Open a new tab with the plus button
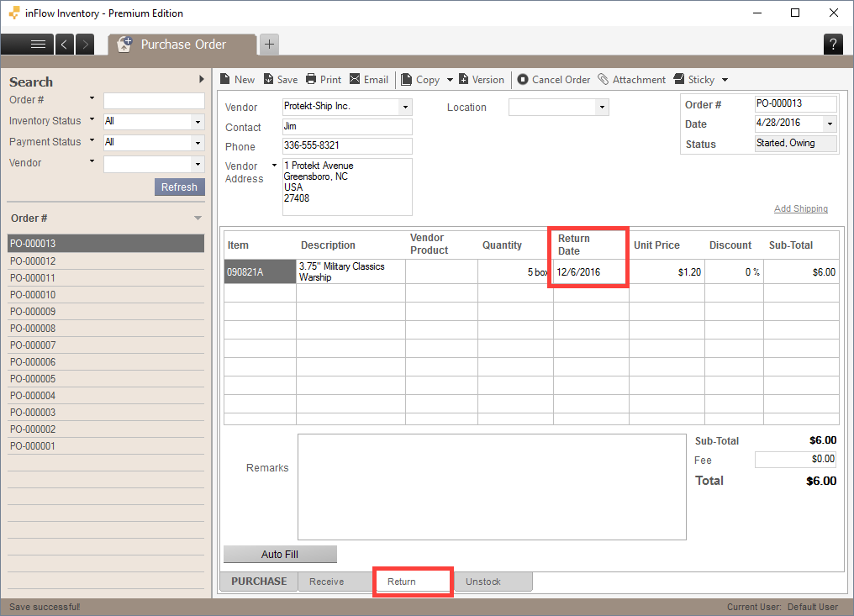Image resolution: width=854 pixels, height=616 pixels. click(269, 44)
